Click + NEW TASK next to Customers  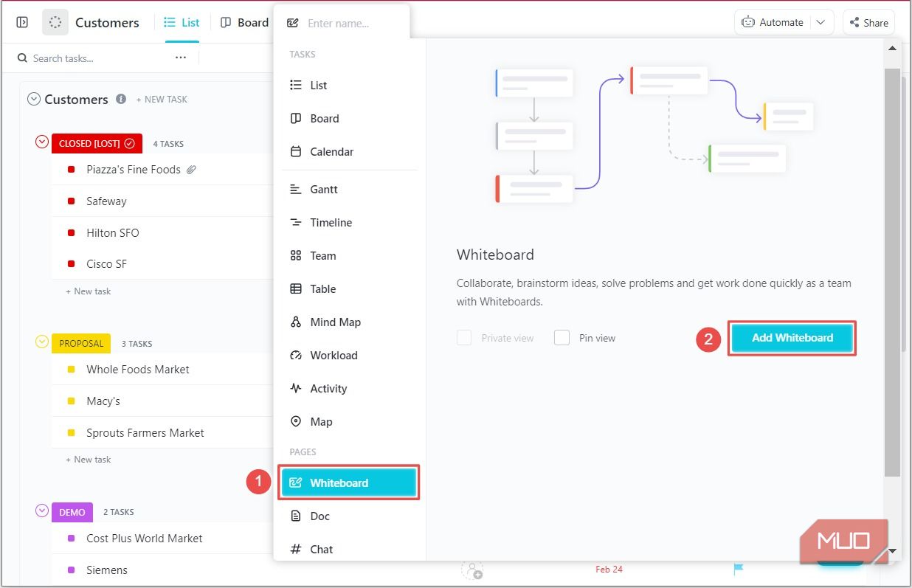click(162, 100)
